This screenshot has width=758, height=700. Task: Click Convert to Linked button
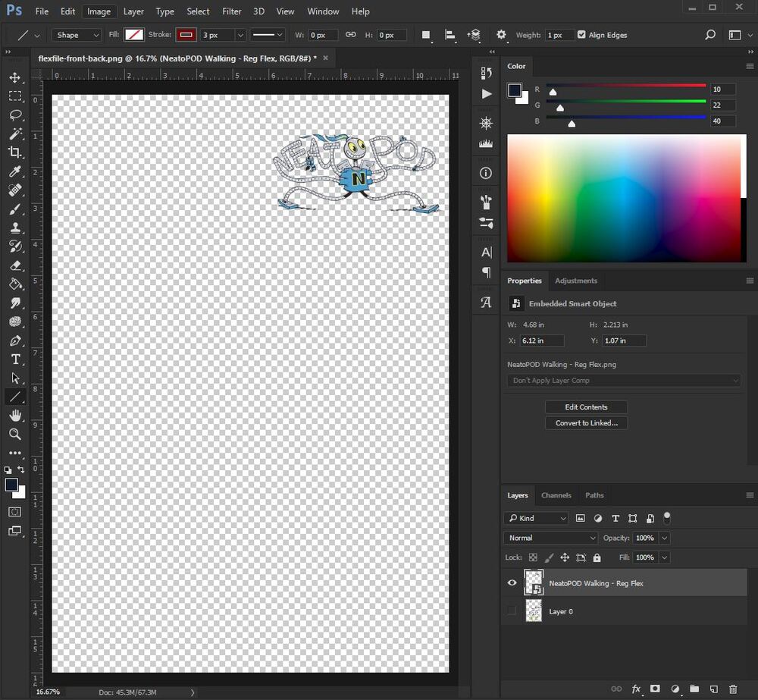[x=586, y=422]
